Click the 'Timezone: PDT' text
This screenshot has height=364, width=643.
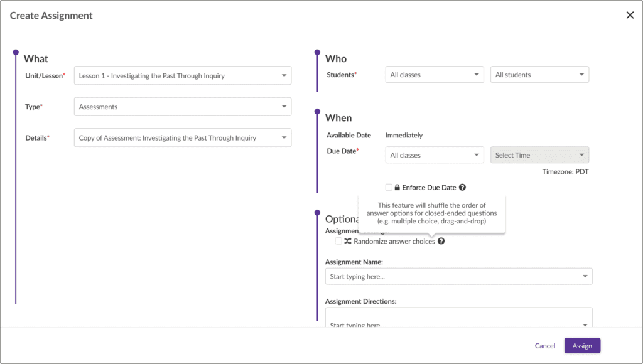(566, 172)
